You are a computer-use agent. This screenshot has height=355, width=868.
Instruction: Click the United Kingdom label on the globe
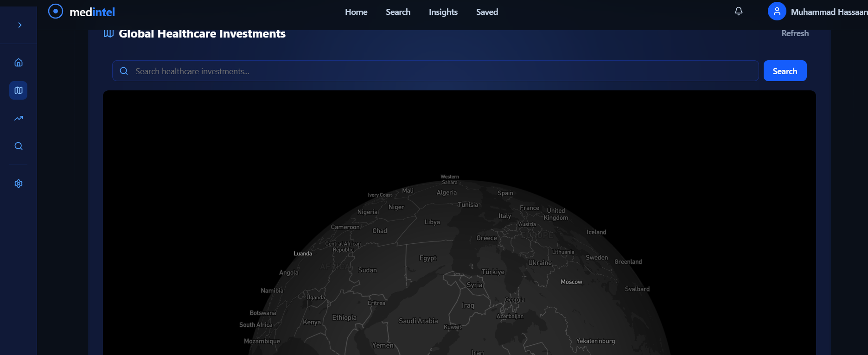(x=556, y=214)
